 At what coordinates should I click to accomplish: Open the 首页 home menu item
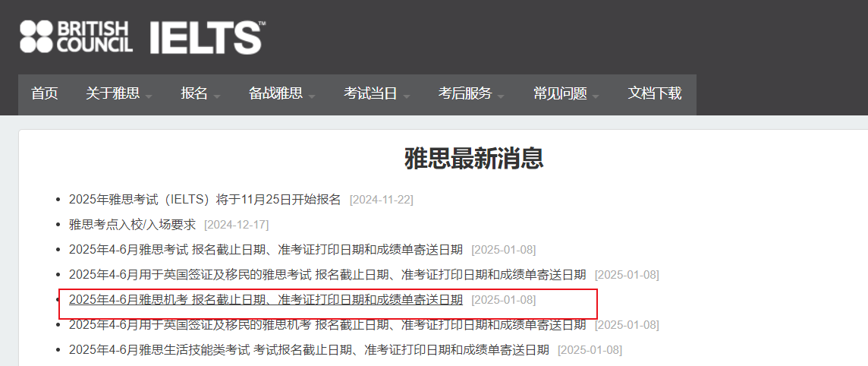point(44,93)
